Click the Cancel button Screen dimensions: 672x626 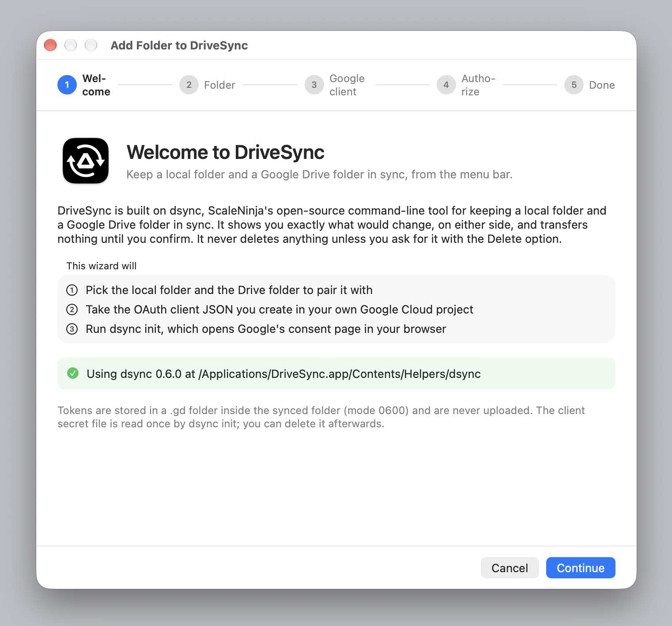coord(510,568)
